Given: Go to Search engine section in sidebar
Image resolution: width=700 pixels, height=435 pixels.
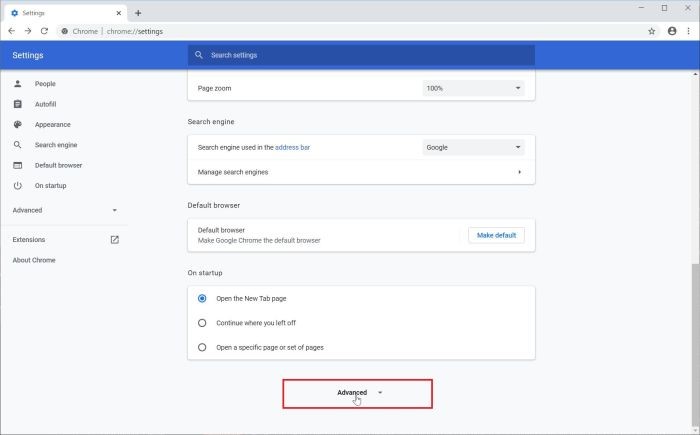Looking at the screenshot, I should 56,145.
